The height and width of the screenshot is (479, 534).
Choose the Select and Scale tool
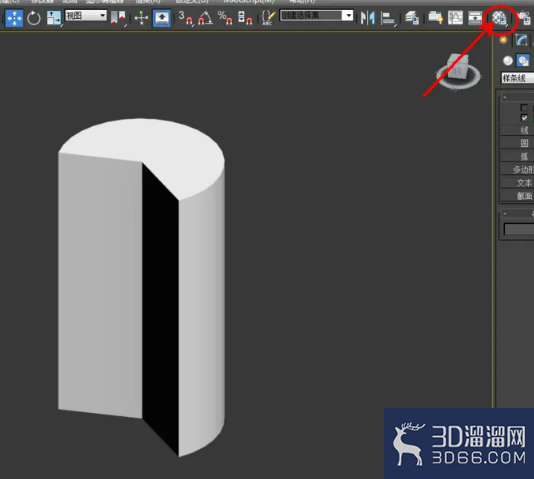54,18
